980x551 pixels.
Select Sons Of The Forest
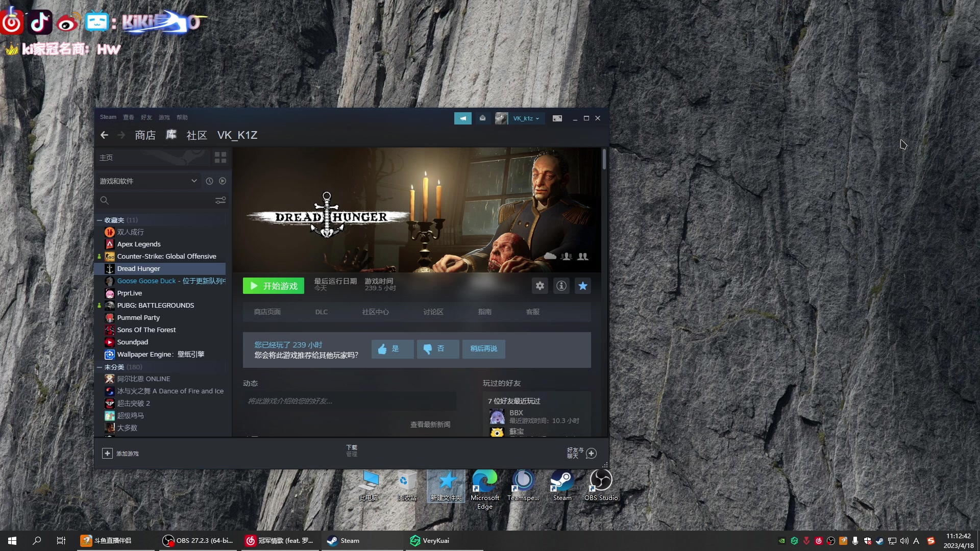(146, 330)
